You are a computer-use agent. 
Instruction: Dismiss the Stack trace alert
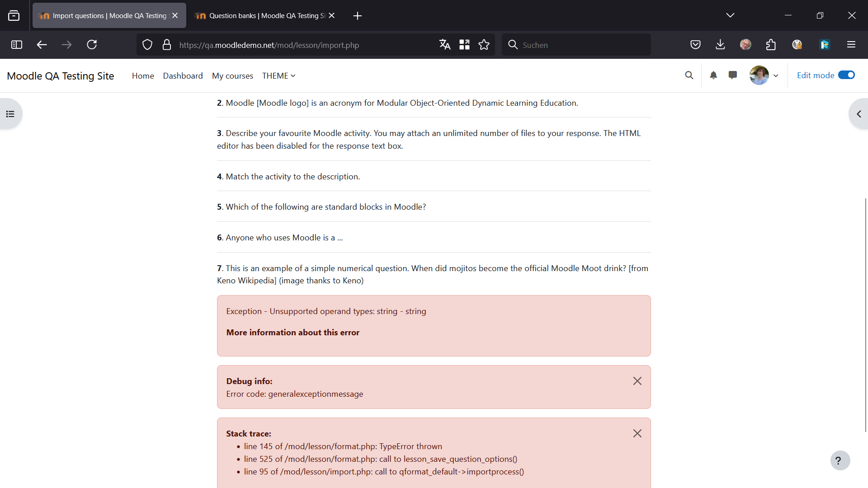click(637, 433)
